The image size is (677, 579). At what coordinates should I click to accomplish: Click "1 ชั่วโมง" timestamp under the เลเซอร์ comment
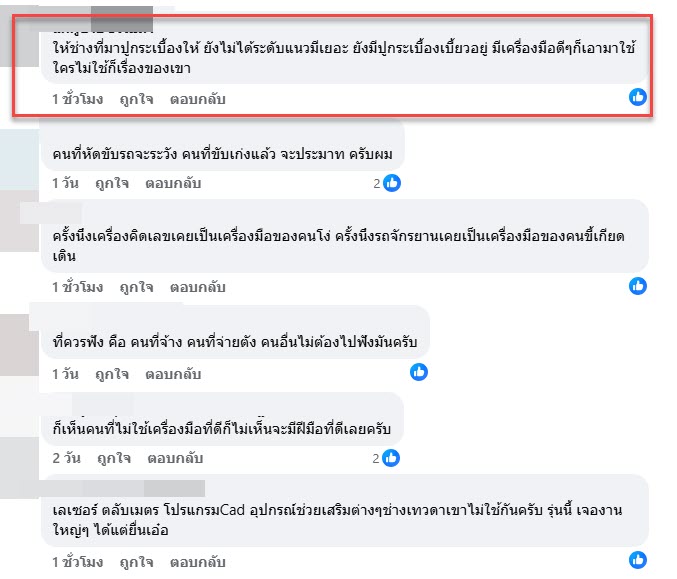click(x=78, y=564)
